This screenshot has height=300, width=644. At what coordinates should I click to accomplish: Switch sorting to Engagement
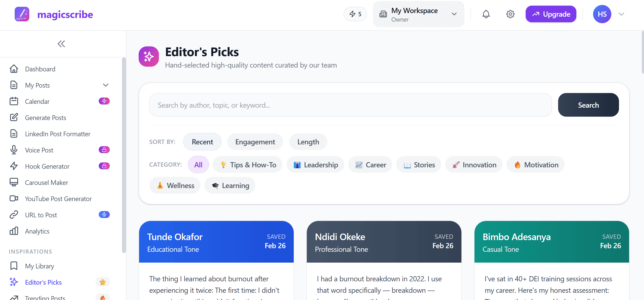pos(255,142)
